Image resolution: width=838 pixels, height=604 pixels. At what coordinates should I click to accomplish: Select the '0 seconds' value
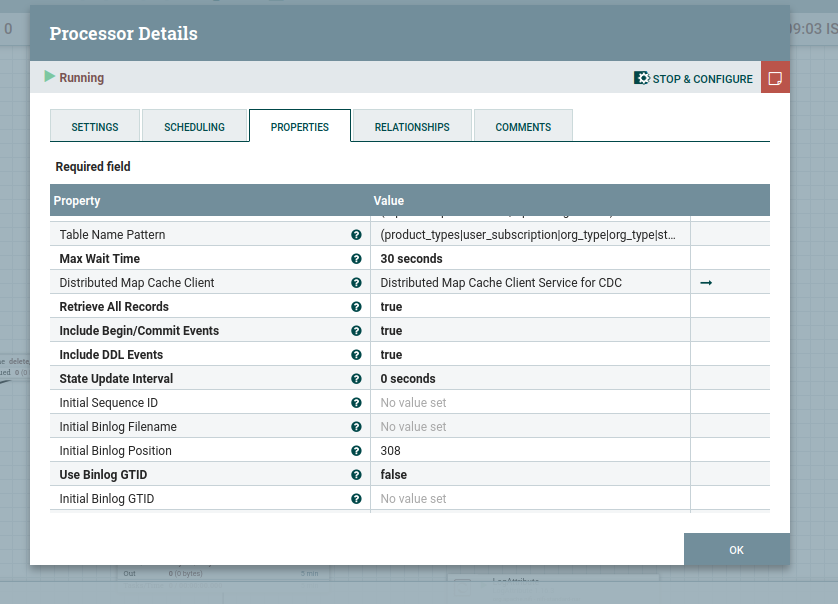408,378
